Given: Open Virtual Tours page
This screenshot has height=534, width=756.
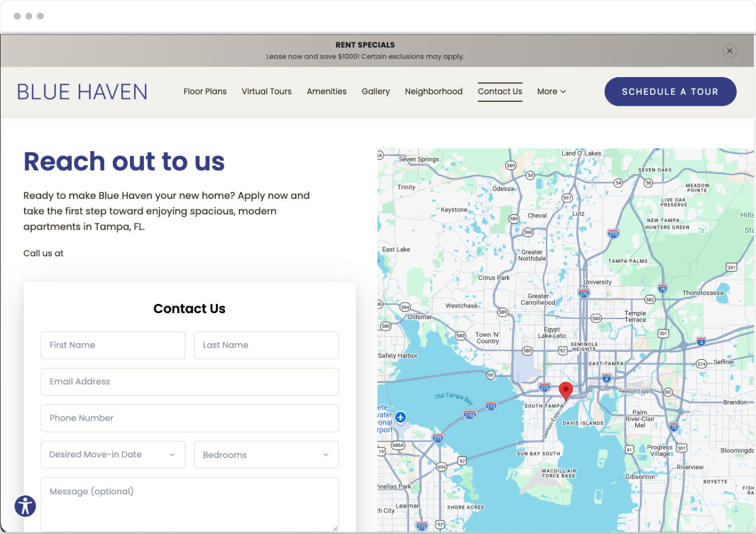Looking at the screenshot, I should (267, 91).
